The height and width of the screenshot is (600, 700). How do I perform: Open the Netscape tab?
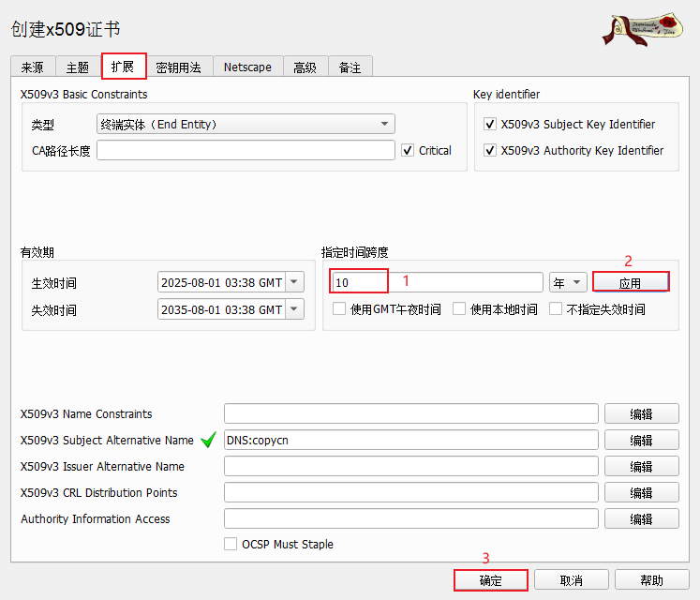(x=247, y=67)
